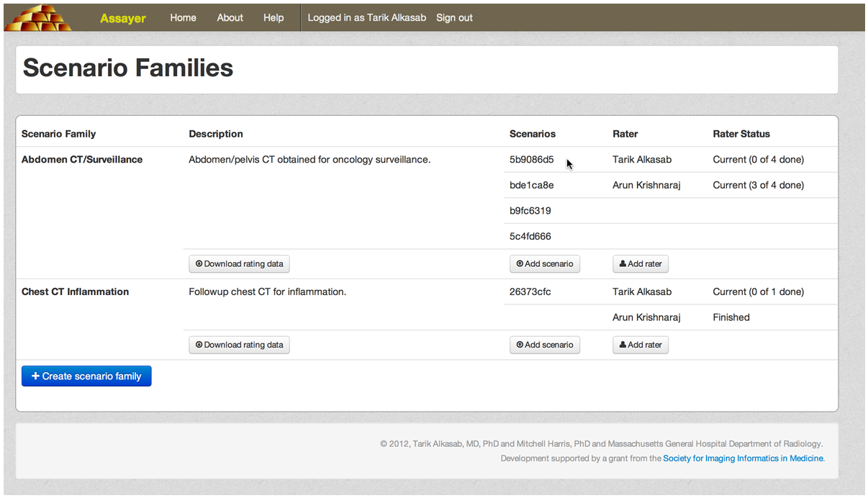Open scenario bde1ca8e
The width and height of the screenshot is (868, 498).
[x=531, y=185]
